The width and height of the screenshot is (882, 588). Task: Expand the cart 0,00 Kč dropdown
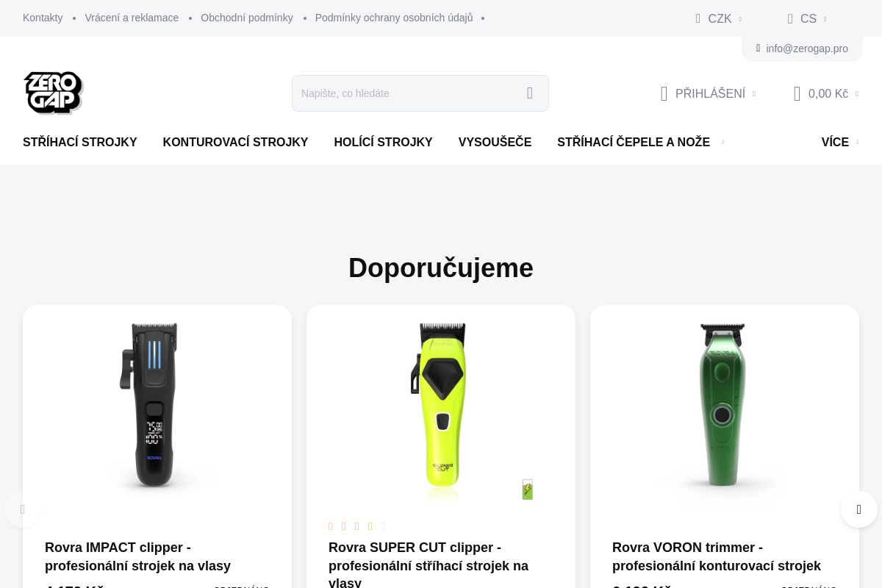[x=856, y=94]
